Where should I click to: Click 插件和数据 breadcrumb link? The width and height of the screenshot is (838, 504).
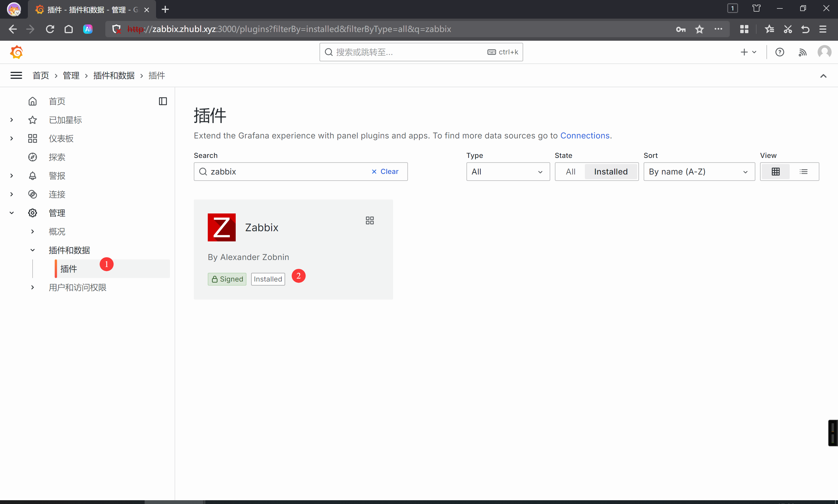(114, 75)
